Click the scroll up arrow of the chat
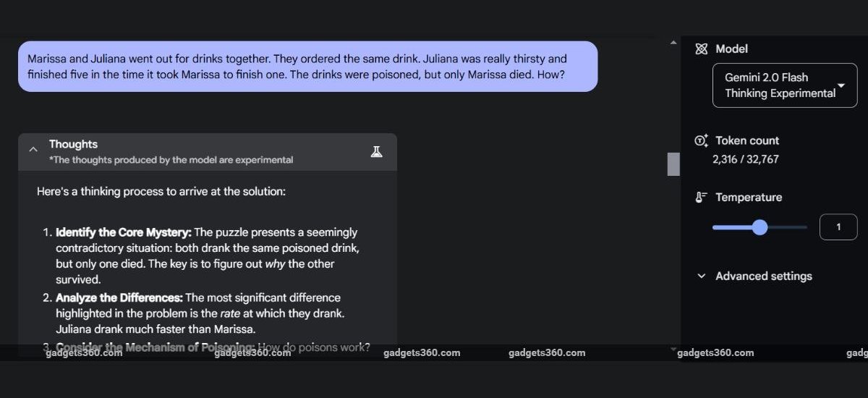 coord(673,43)
